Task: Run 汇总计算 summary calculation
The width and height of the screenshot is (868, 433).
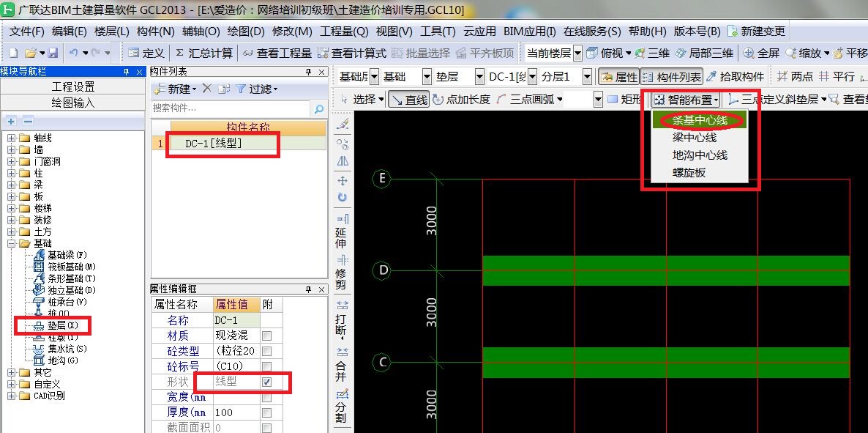Action: pos(204,53)
